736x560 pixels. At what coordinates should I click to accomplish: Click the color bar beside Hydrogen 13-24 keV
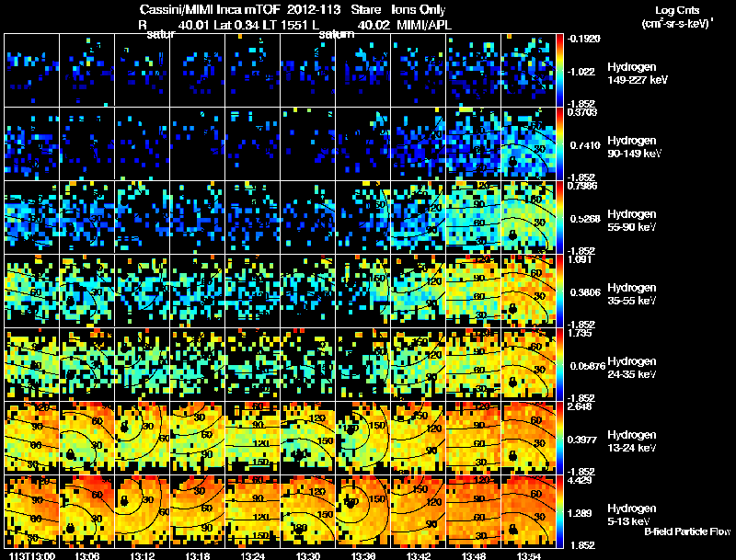559,438
